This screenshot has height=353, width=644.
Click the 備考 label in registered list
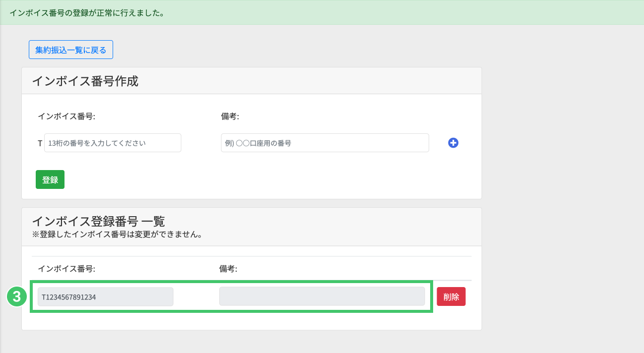pyautogui.click(x=228, y=269)
